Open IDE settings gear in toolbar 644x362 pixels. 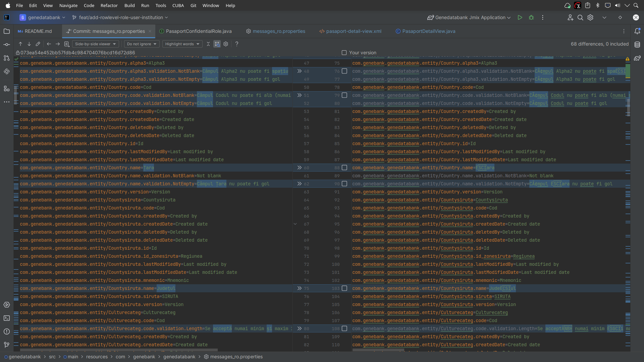coord(590,17)
